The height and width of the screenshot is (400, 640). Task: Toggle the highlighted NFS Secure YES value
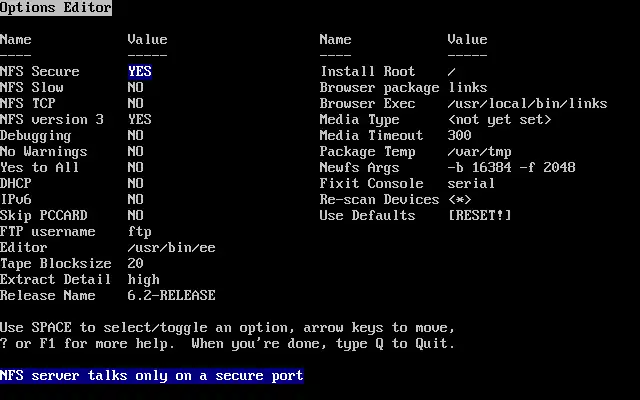pyautogui.click(x=140, y=72)
